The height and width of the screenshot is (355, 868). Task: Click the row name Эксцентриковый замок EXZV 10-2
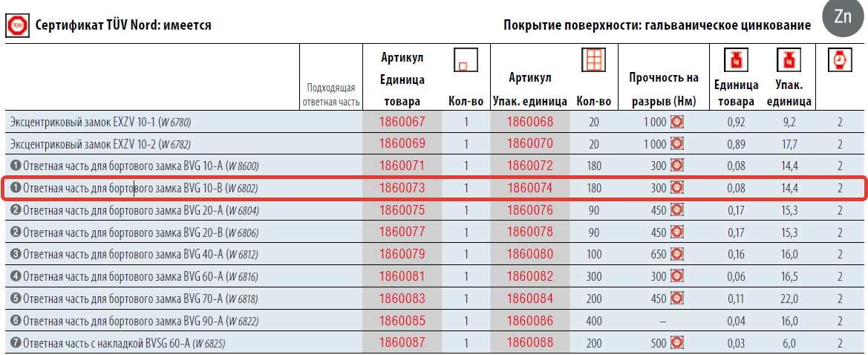click(101, 145)
